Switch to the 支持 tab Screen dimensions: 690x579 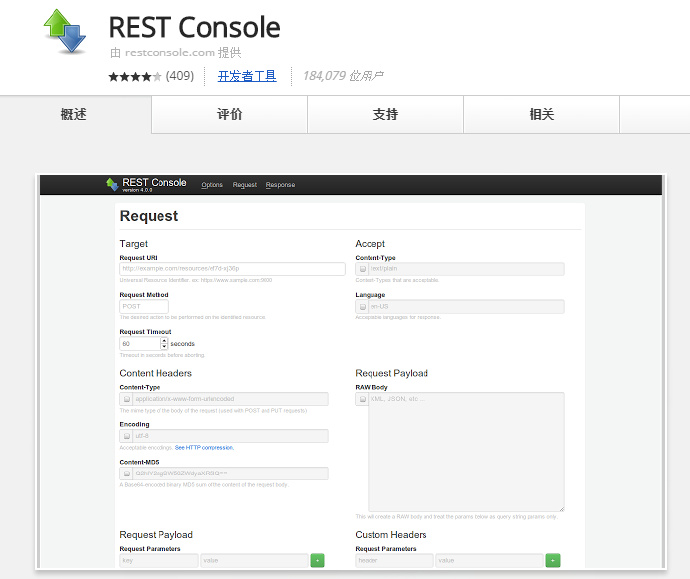(385, 114)
